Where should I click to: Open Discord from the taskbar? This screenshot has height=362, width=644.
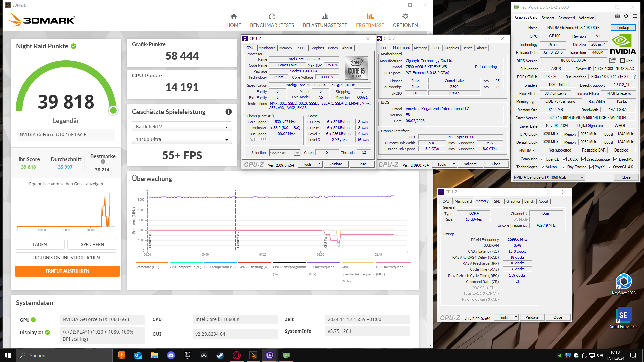171,355
